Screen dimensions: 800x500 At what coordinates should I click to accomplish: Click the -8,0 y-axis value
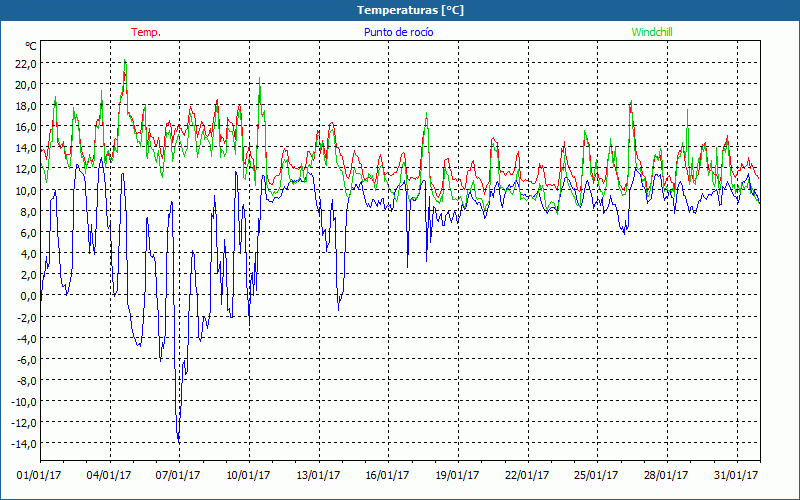tap(27, 381)
